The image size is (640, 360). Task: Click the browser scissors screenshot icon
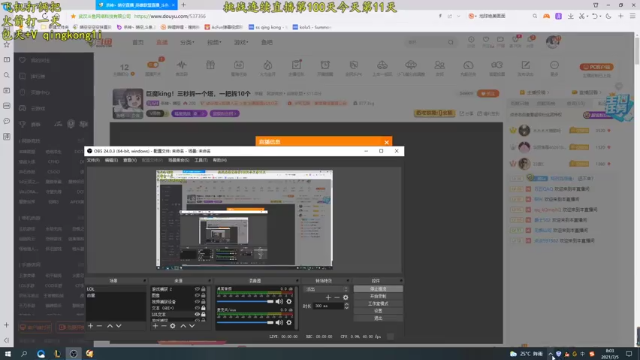(582, 16)
